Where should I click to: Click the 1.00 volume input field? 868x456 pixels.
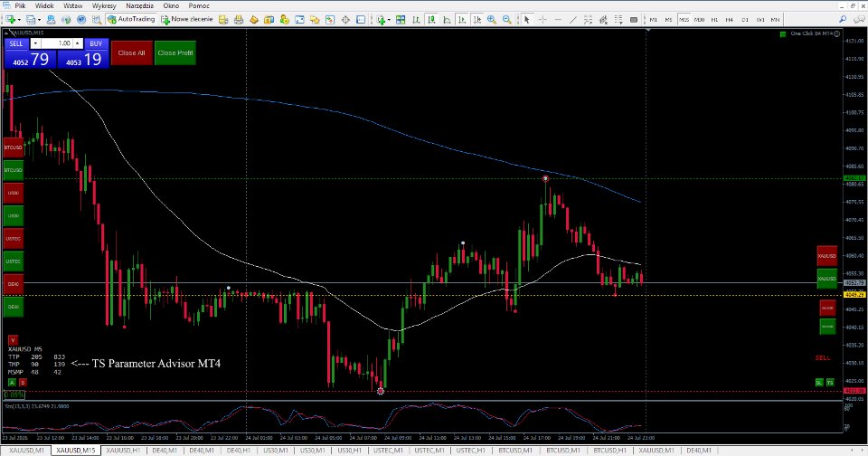tap(58, 43)
